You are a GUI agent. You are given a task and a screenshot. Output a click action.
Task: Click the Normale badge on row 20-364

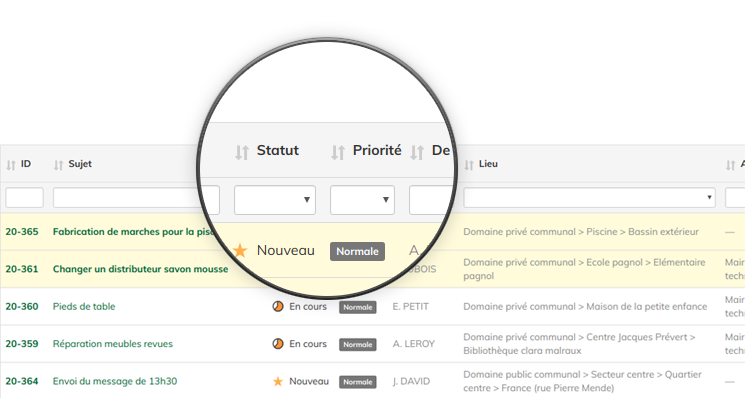tap(358, 382)
